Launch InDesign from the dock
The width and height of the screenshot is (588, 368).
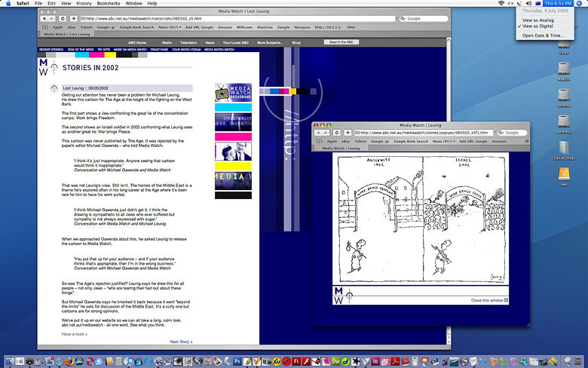(375, 361)
